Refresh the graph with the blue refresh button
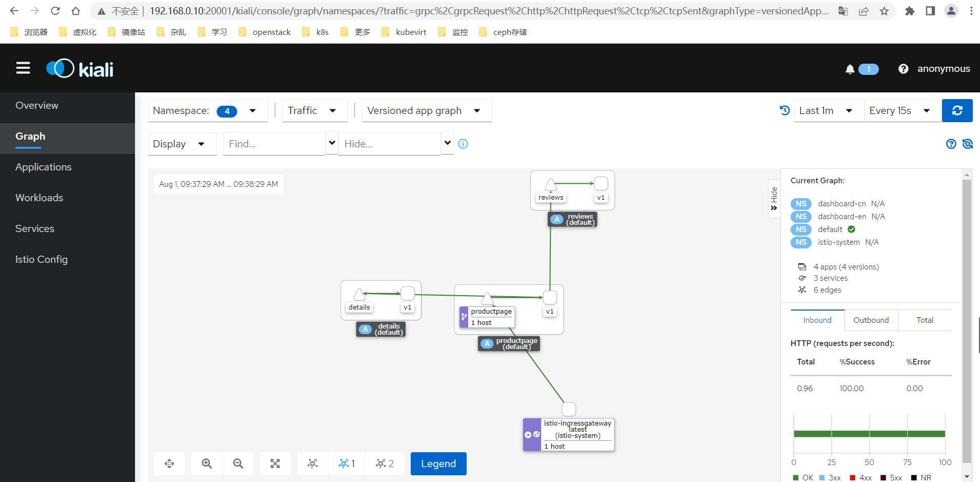Viewport: 980px width, 482px height. (957, 110)
